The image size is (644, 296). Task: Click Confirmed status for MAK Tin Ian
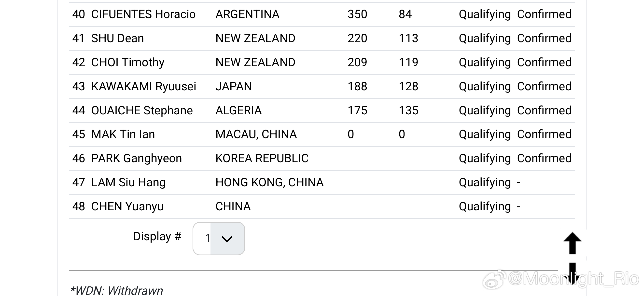[x=544, y=135]
